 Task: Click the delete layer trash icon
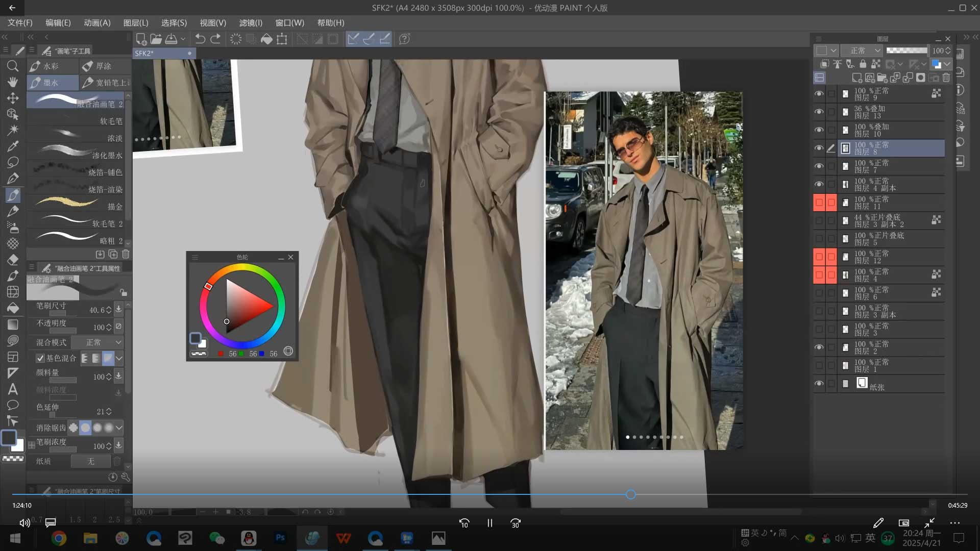point(946,78)
